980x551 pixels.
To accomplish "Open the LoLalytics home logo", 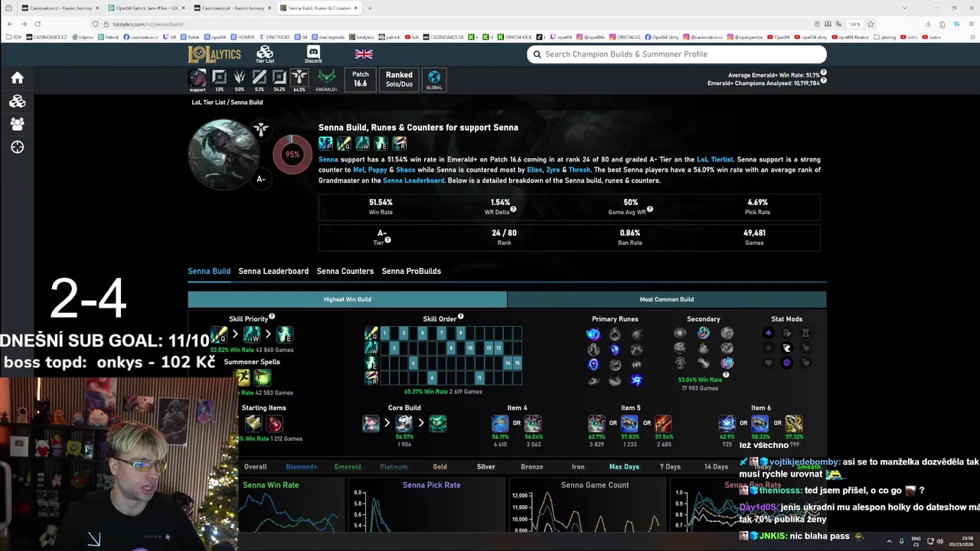I will pyautogui.click(x=214, y=54).
